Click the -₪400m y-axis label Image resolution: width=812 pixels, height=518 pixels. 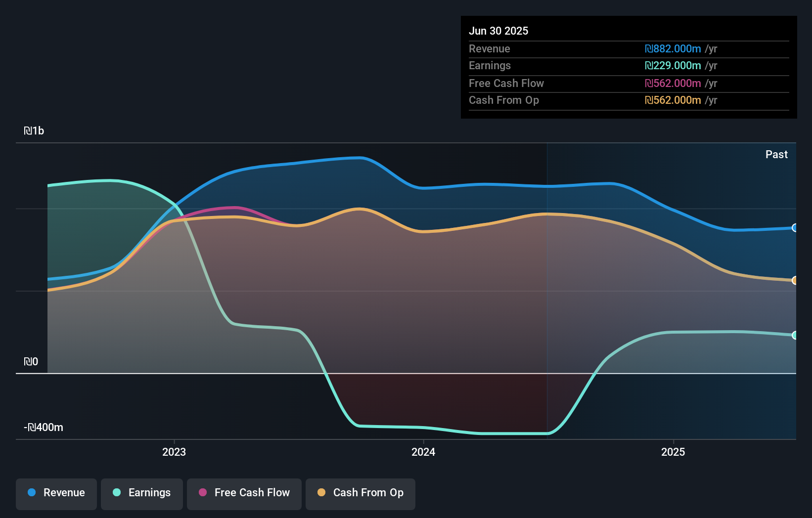(x=44, y=427)
